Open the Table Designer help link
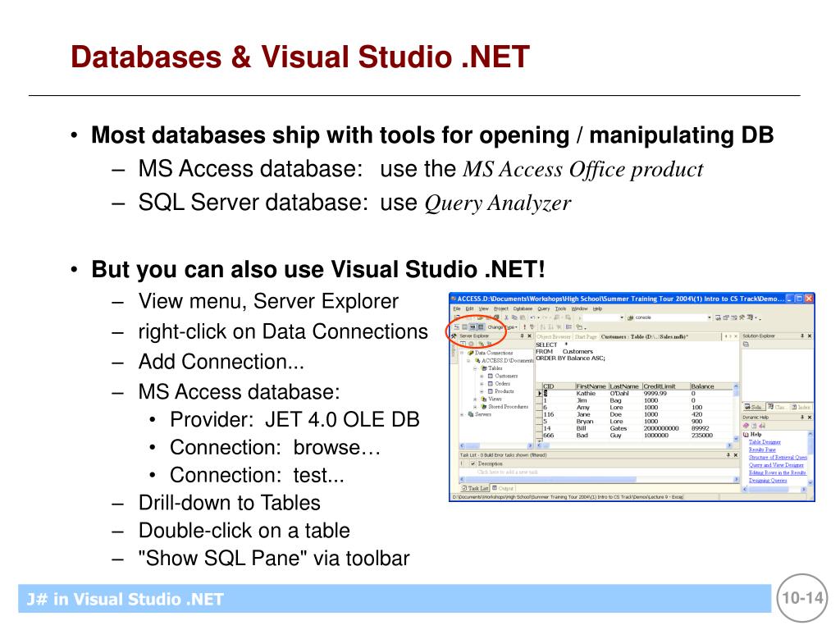This screenshot has height=630, width=840. tap(765, 442)
